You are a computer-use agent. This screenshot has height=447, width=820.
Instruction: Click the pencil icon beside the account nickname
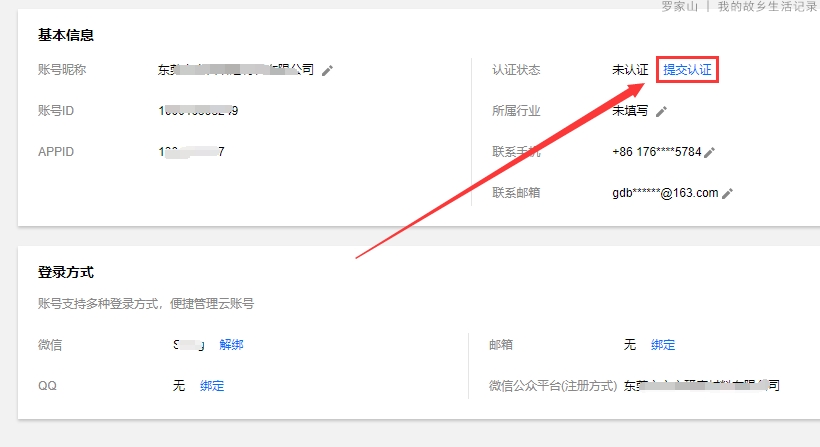click(x=327, y=70)
